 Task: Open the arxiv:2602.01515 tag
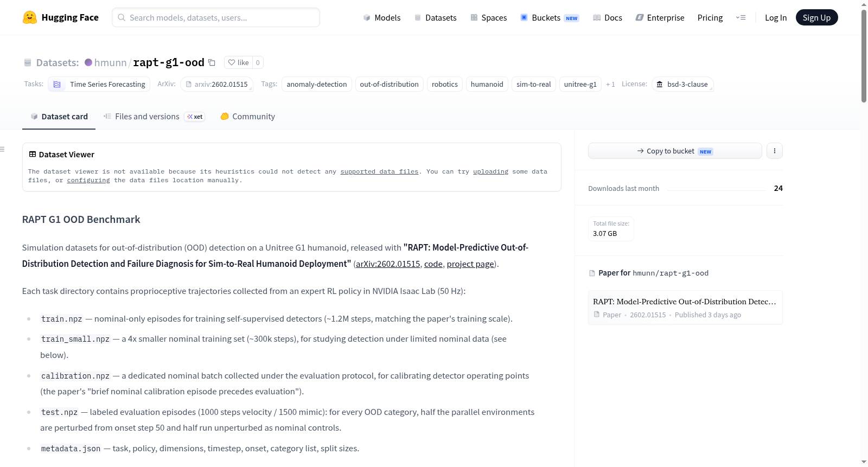pyautogui.click(x=216, y=84)
